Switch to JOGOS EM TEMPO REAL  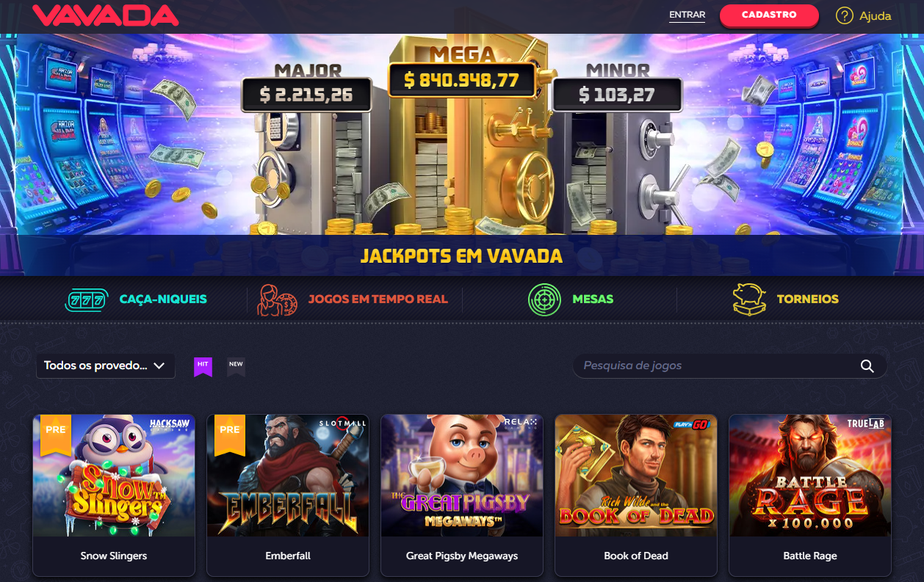tap(378, 299)
